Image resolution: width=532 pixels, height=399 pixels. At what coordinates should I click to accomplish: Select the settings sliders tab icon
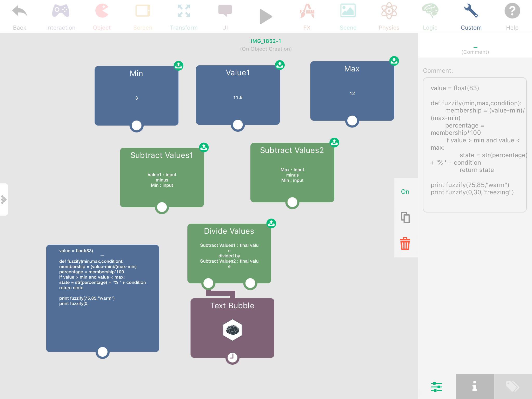pos(437,387)
